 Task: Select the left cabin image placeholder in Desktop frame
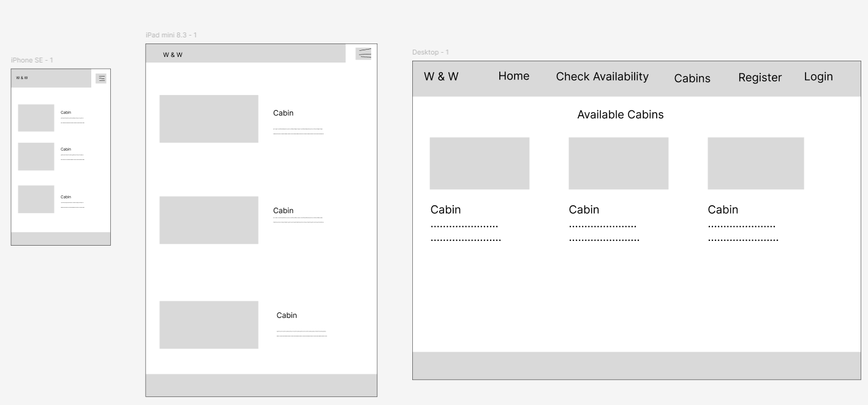tap(480, 163)
